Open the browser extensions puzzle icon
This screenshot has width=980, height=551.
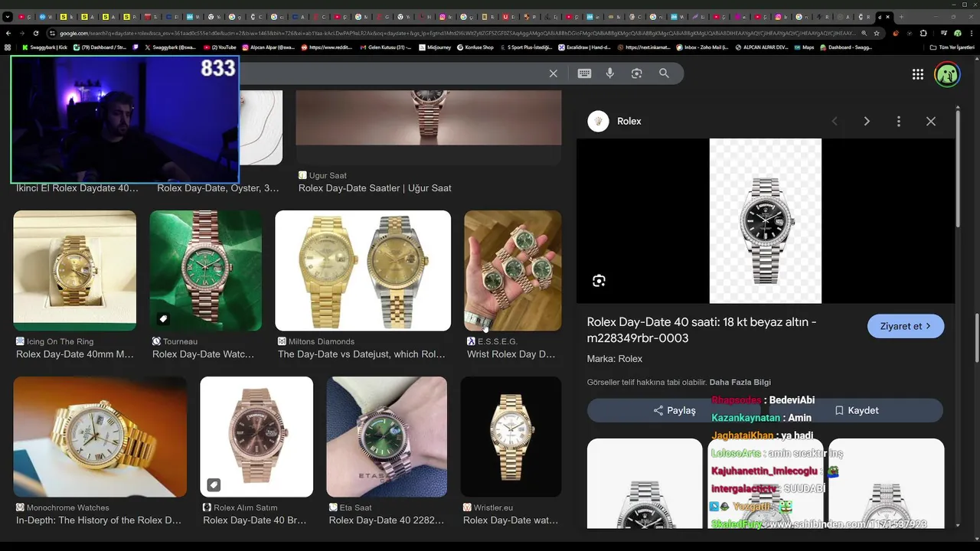point(923,33)
